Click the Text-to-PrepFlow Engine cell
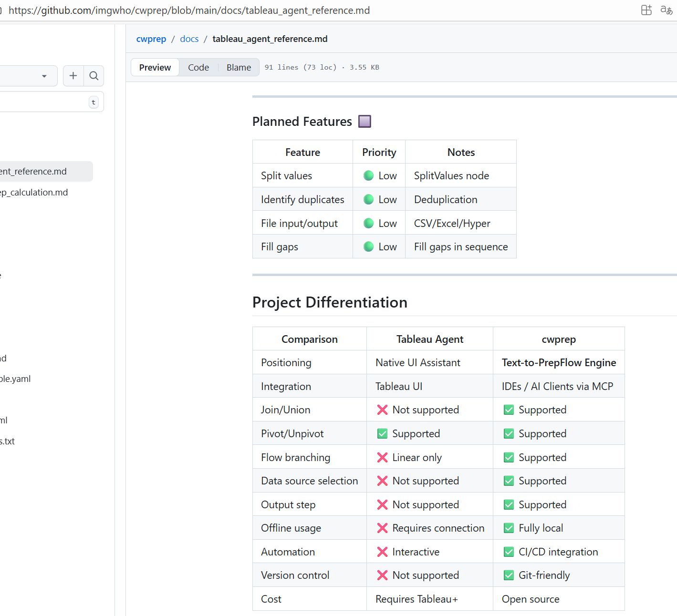This screenshot has height=616, width=677. [559, 362]
